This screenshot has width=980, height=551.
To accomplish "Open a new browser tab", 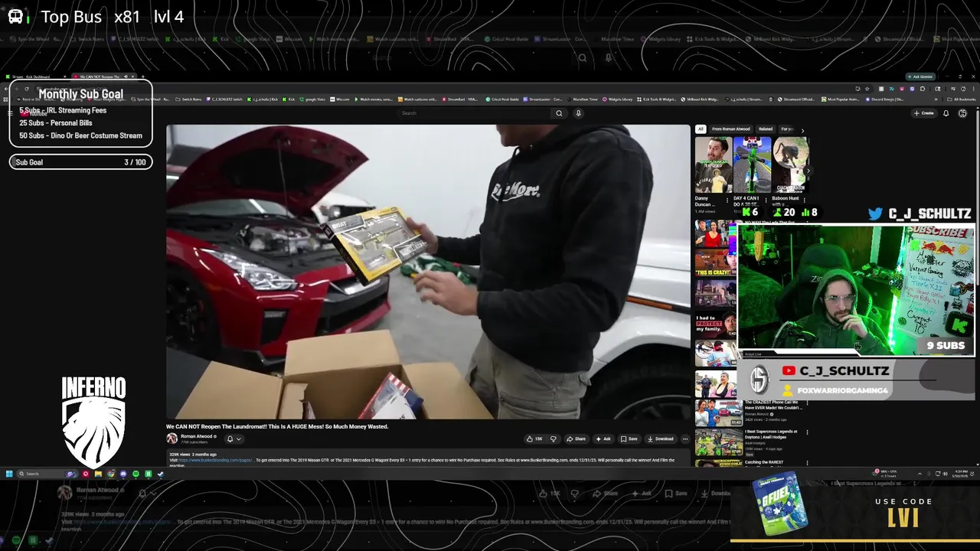I will pyautogui.click(x=143, y=77).
